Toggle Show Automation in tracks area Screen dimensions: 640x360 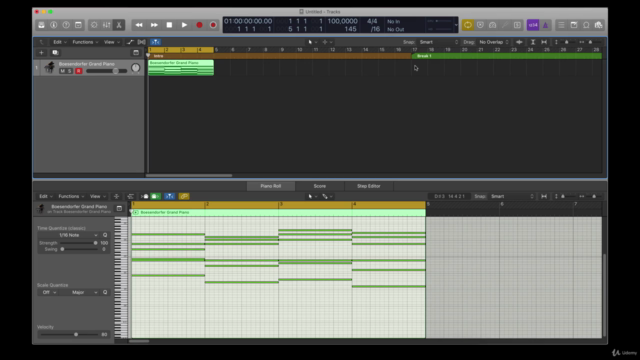(130, 42)
